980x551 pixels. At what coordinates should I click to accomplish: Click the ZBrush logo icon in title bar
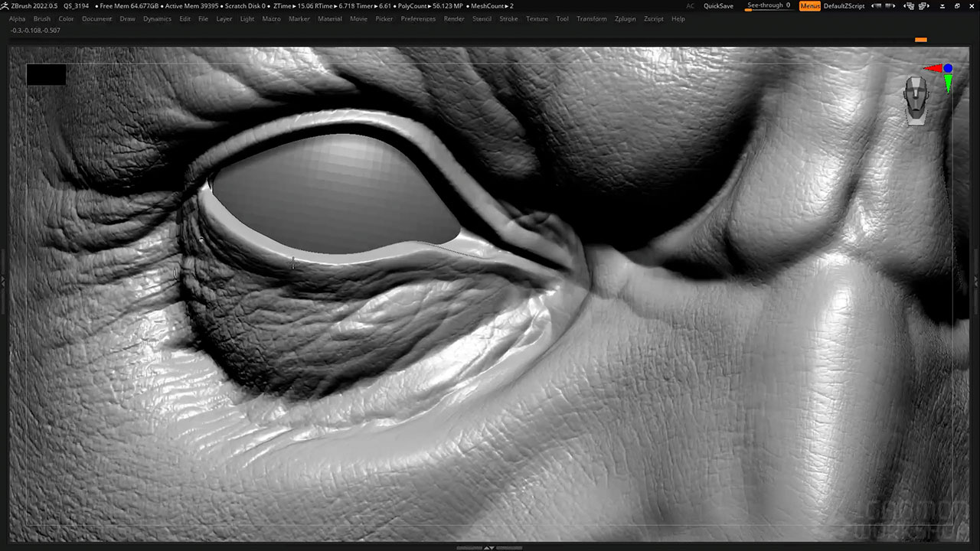click(5, 6)
